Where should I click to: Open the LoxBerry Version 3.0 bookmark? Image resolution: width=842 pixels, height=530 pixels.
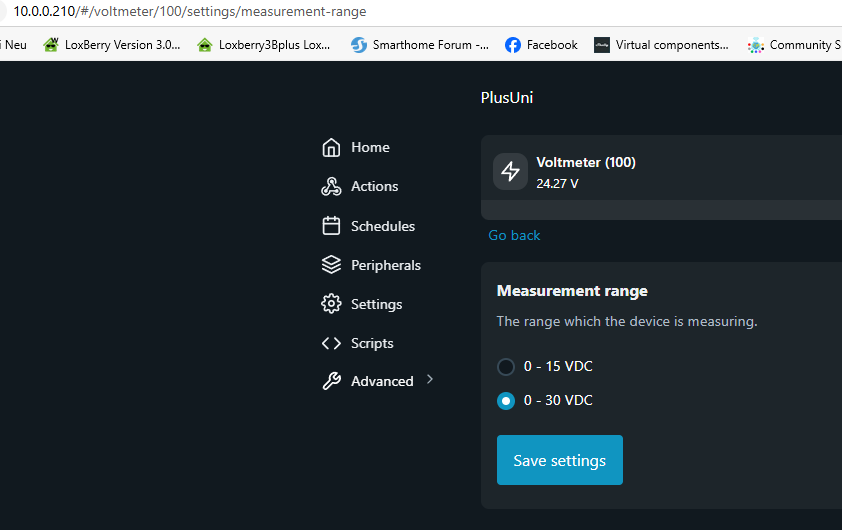[112, 45]
